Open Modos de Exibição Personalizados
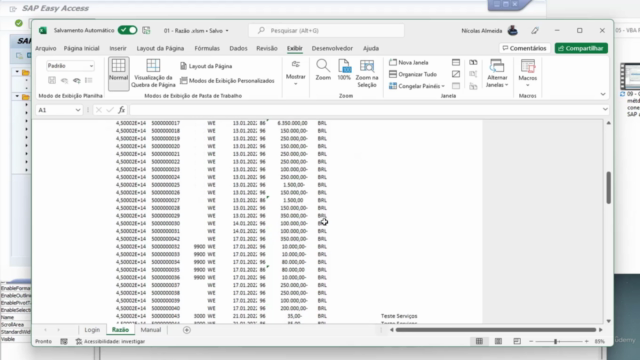The height and width of the screenshot is (360, 640). [227, 81]
